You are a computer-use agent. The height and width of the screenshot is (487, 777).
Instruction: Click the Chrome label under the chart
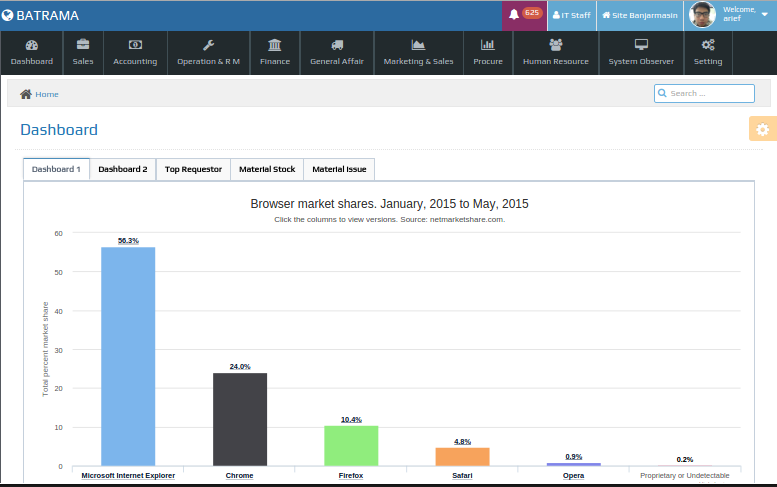click(x=239, y=475)
